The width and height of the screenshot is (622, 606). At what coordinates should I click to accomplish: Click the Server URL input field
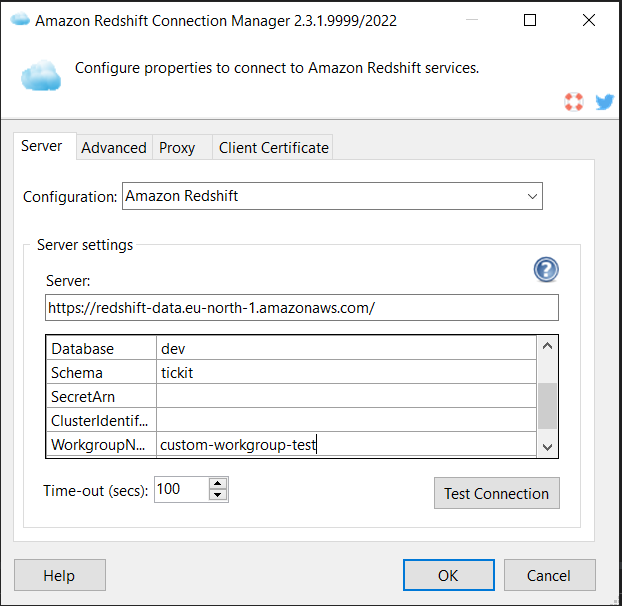click(x=301, y=308)
